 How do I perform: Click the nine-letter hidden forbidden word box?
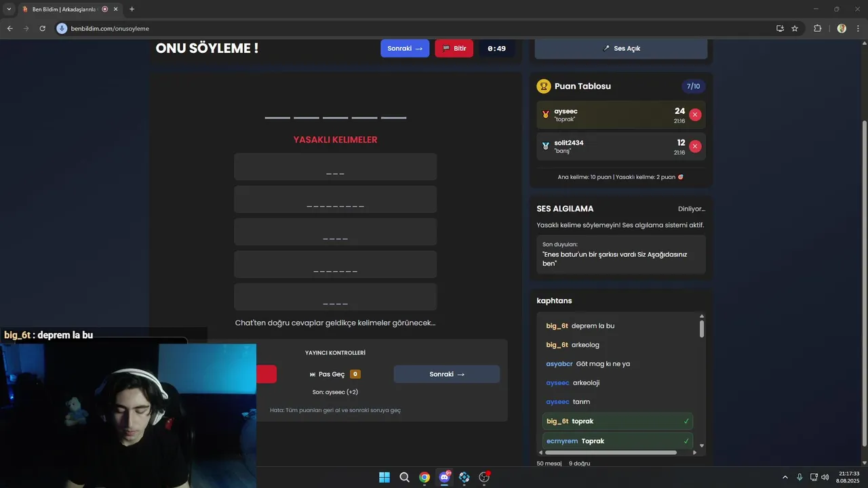(x=336, y=199)
